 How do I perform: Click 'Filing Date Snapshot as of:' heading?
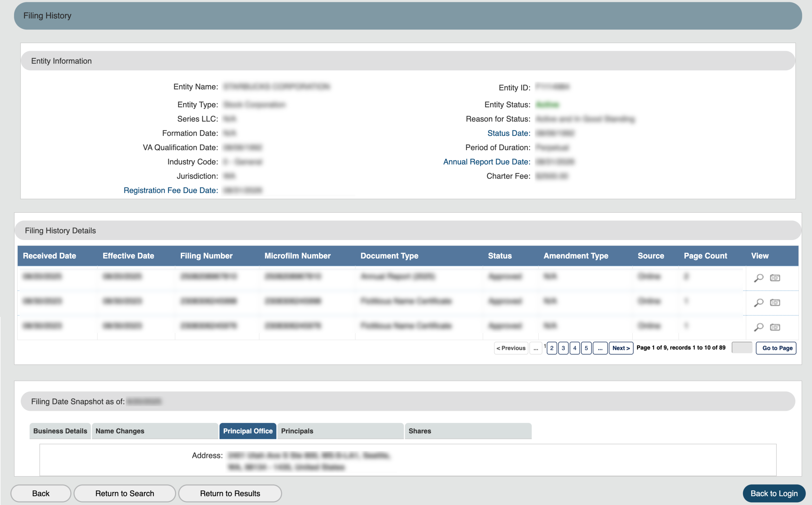pos(78,402)
